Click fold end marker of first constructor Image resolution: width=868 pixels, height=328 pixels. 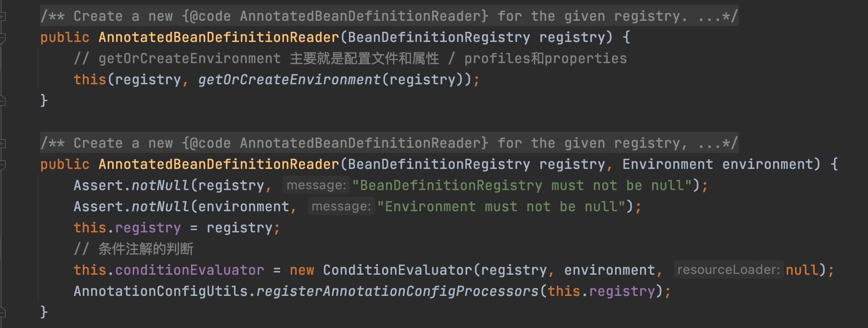2,101
